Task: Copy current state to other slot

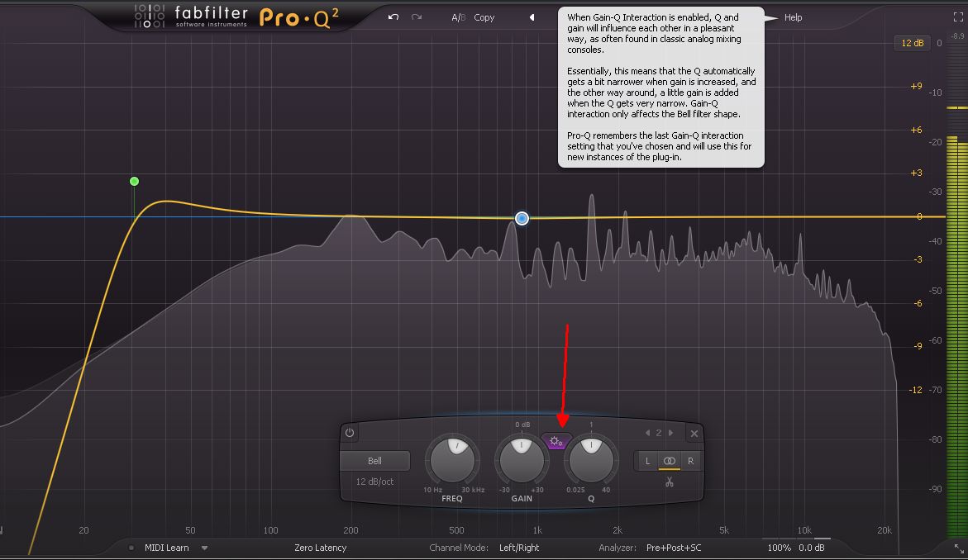Action: 484,17
